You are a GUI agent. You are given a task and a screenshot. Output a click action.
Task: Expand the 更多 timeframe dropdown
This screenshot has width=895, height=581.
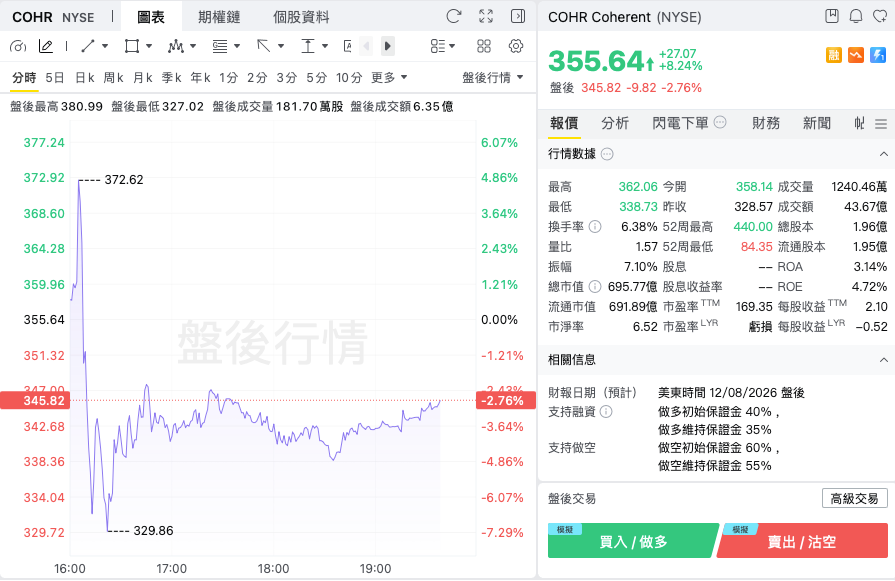coord(389,78)
